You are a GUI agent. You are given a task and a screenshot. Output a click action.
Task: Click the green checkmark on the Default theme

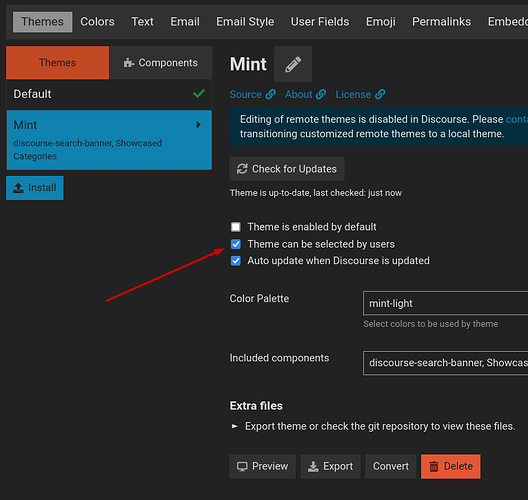pos(199,94)
